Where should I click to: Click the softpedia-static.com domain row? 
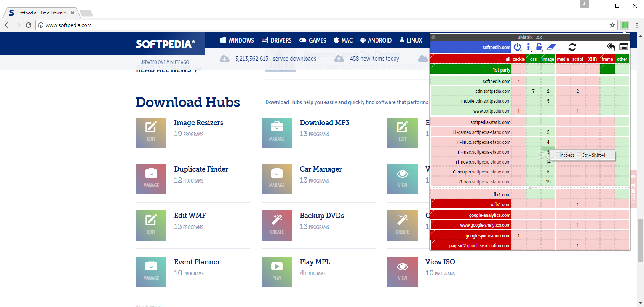471,122
